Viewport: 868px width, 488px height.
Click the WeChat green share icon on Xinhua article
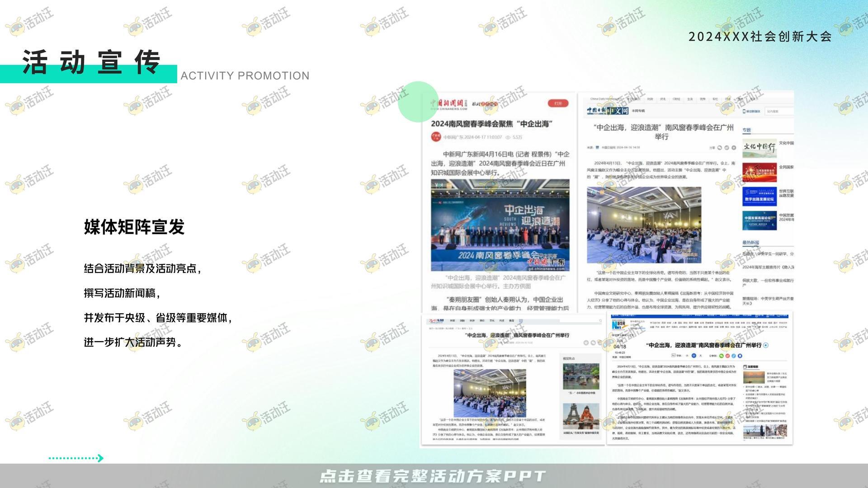[x=722, y=356]
